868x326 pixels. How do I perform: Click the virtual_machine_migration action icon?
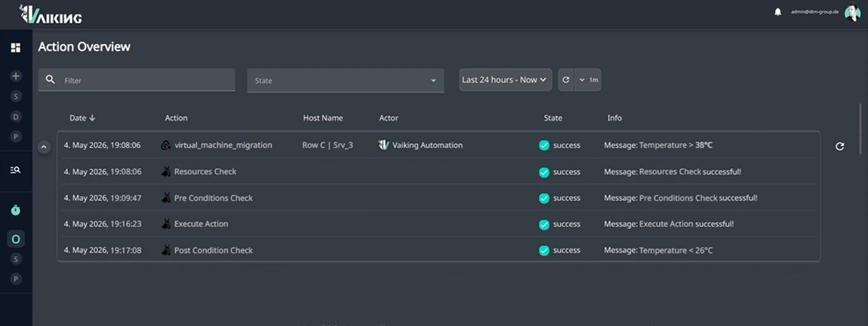coord(165,145)
